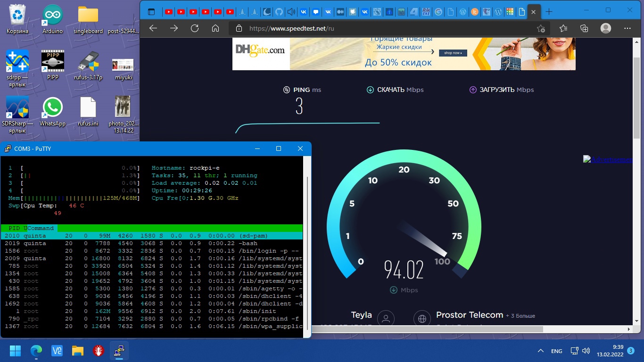Go to the browser home page
Viewport: 644px width, 362px height.
click(215, 28)
